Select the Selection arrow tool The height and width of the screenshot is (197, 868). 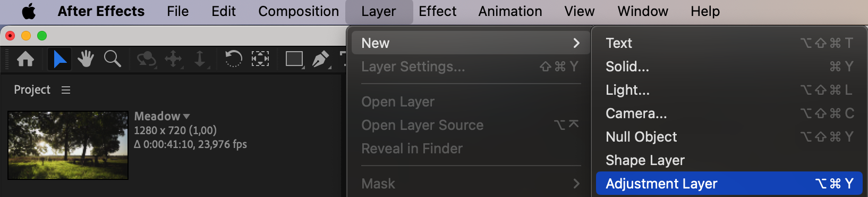59,59
